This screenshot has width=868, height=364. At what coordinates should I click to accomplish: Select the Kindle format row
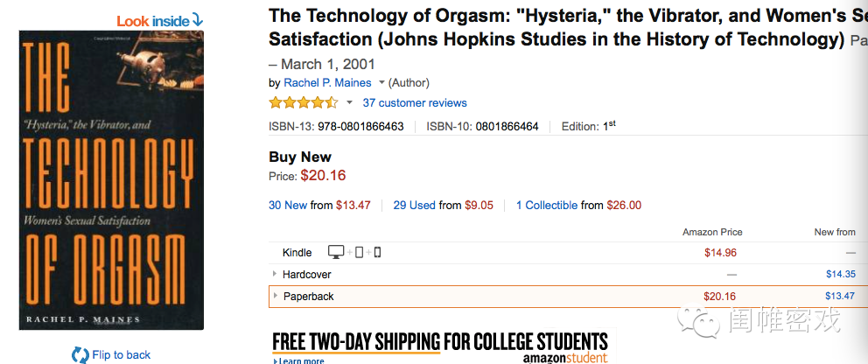point(568,253)
